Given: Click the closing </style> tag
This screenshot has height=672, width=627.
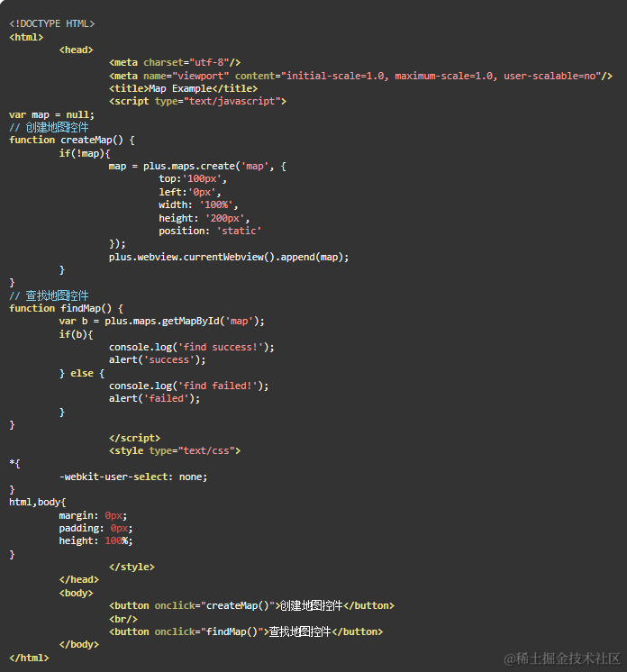Looking at the screenshot, I should 132,567.
